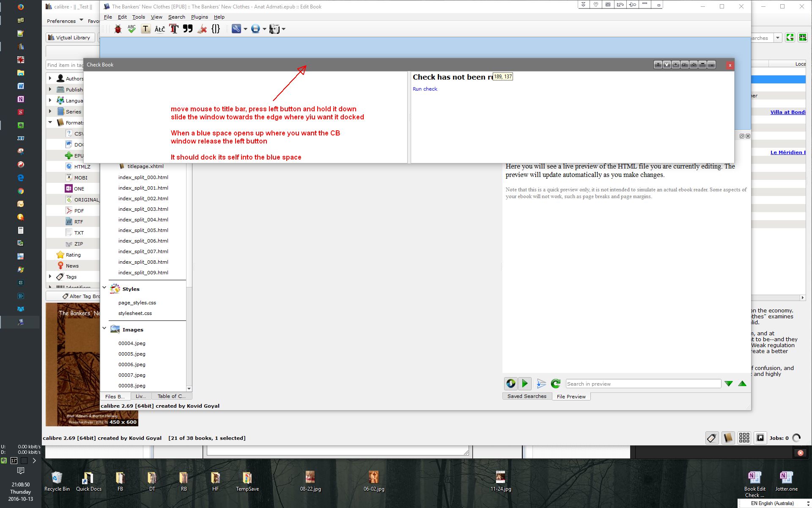
Task: Click in the Search in preview field
Action: pos(643,384)
